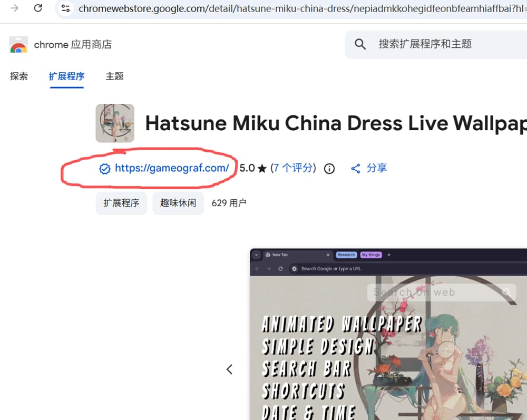Click the chrome 应用商店 title text
The width and height of the screenshot is (527, 420).
pos(73,44)
